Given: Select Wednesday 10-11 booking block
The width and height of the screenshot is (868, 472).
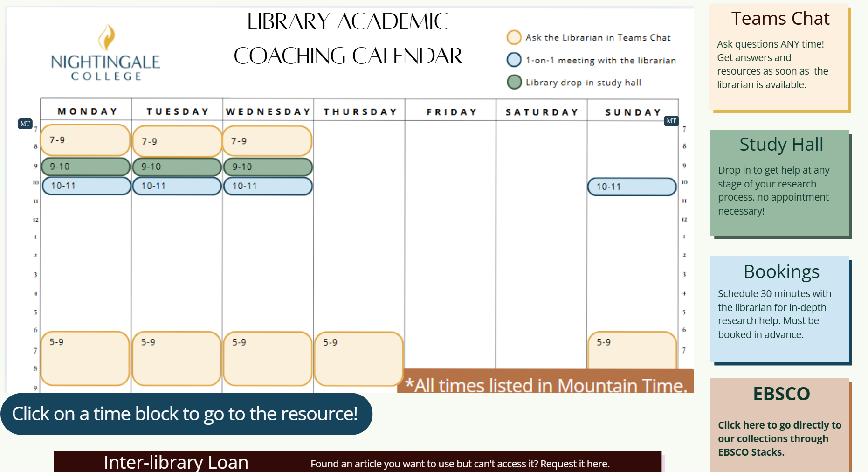Looking at the screenshot, I should (x=268, y=186).
